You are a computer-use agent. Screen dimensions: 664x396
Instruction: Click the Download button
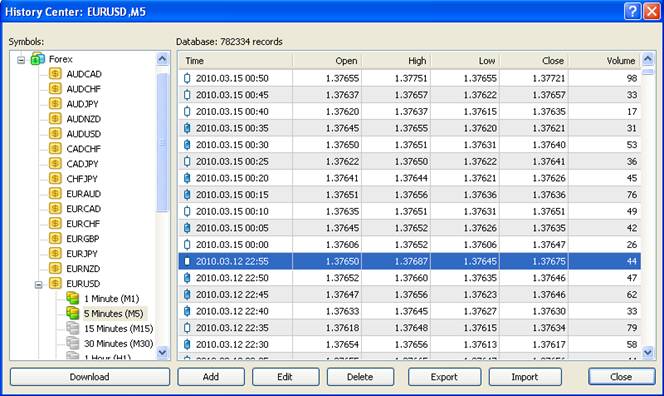(90, 377)
